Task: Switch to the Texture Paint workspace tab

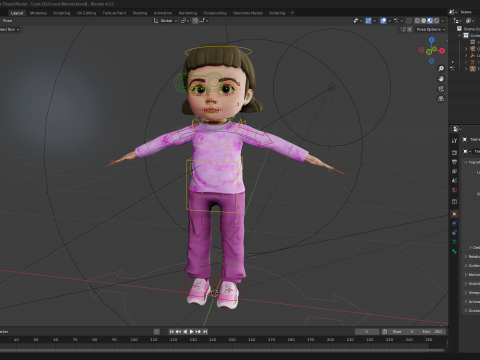Action: [114, 13]
